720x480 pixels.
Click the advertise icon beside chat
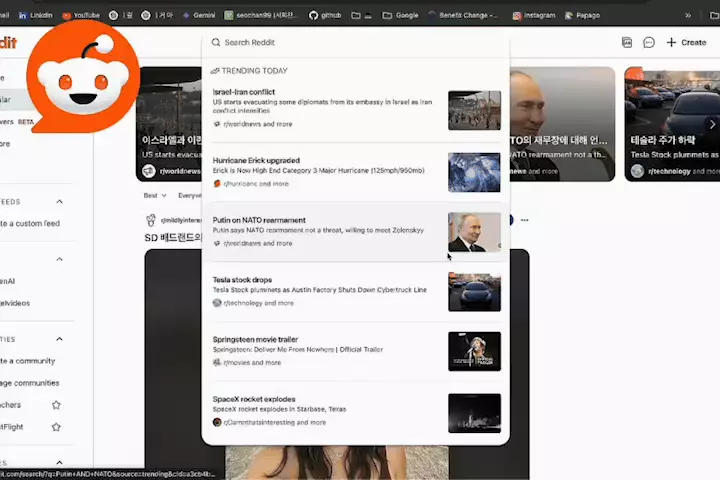pos(627,43)
